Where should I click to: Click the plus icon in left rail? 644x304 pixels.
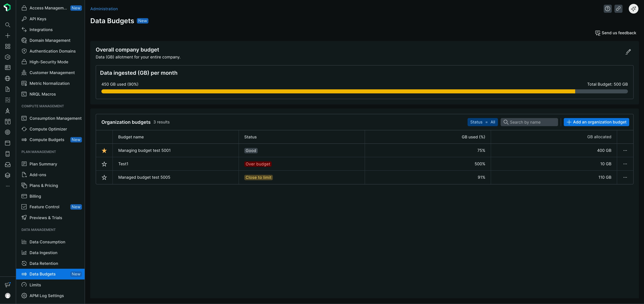tap(8, 36)
